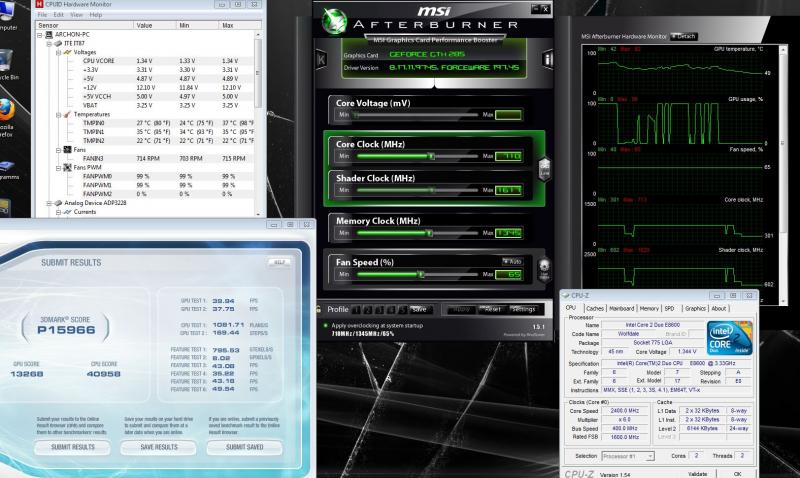
Task: Click the Save profile button
Action: (x=420, y=309)
